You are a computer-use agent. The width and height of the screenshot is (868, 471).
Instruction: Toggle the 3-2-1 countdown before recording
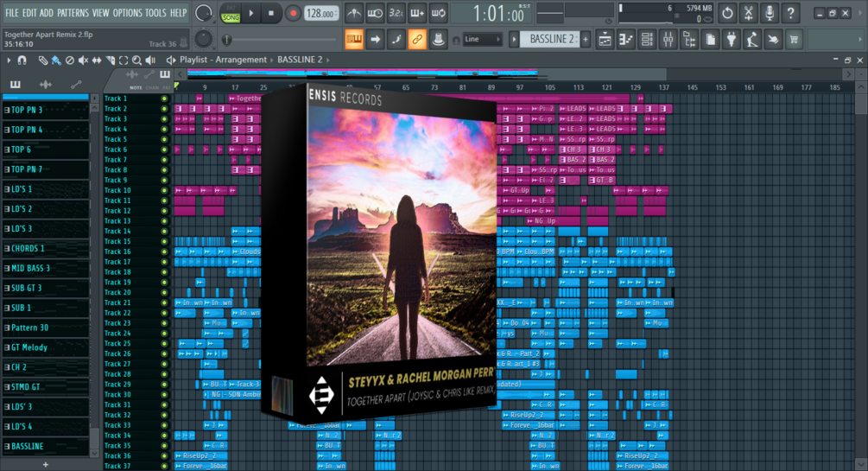[396, 13]
